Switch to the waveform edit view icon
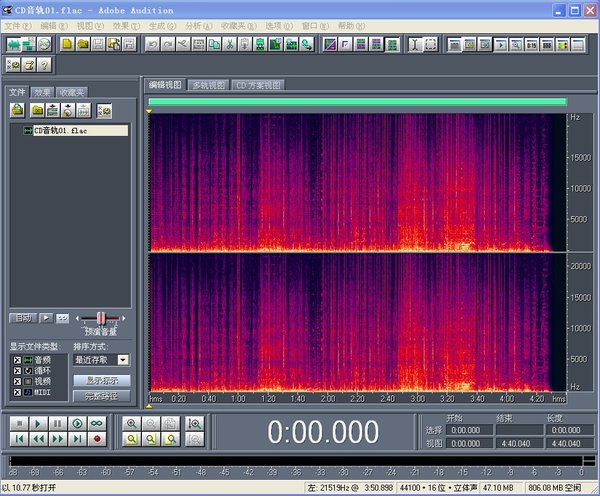 point(13,45)
